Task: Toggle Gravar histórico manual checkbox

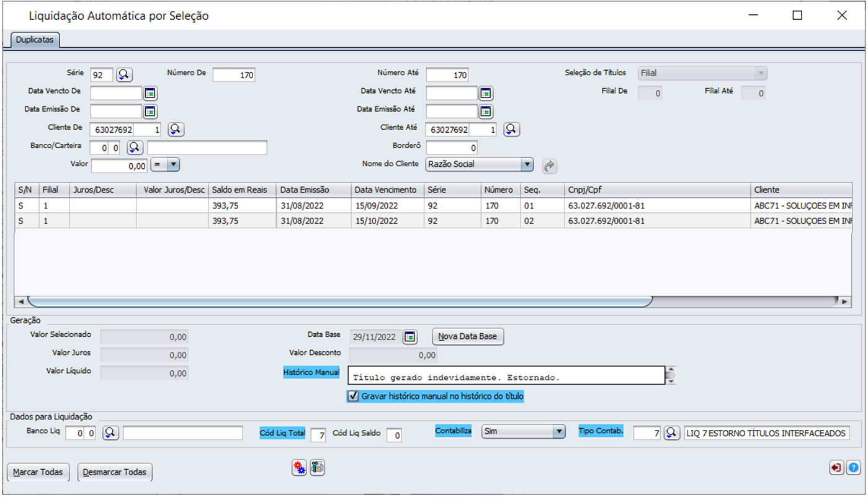Action: pos(354,396)
